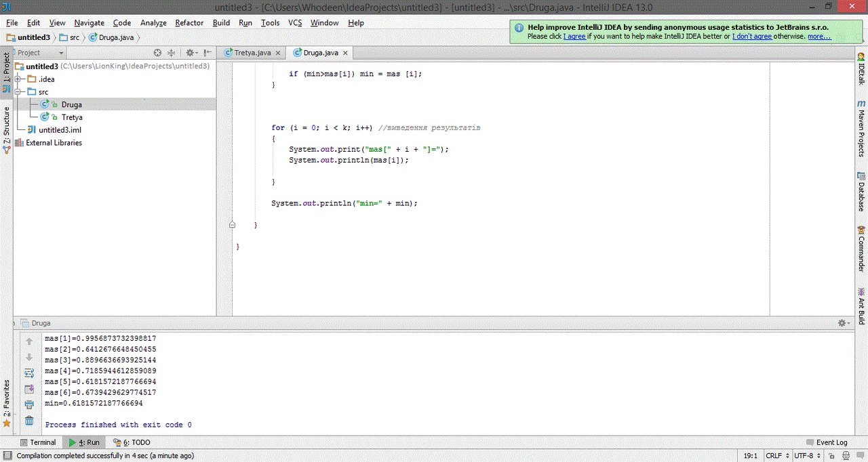Click the scroll to end console icon

click(29, 389)
